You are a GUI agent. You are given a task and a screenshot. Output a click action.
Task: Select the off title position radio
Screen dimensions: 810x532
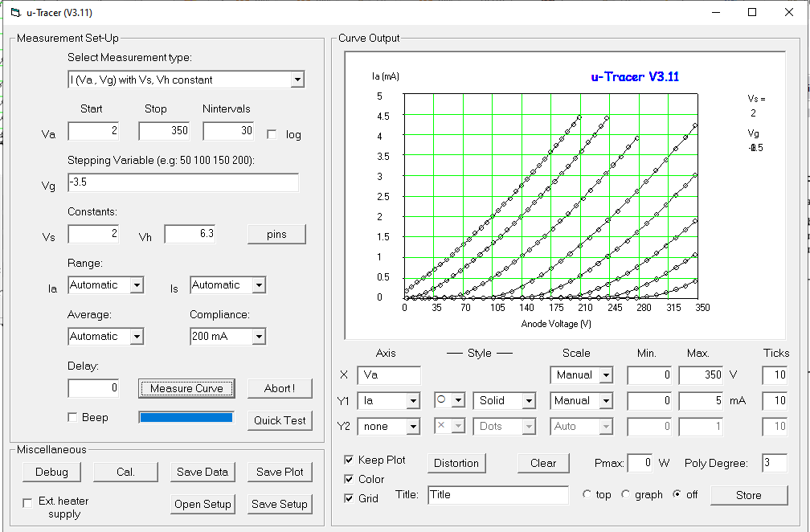pyautogui.click(x=677, y=494)
